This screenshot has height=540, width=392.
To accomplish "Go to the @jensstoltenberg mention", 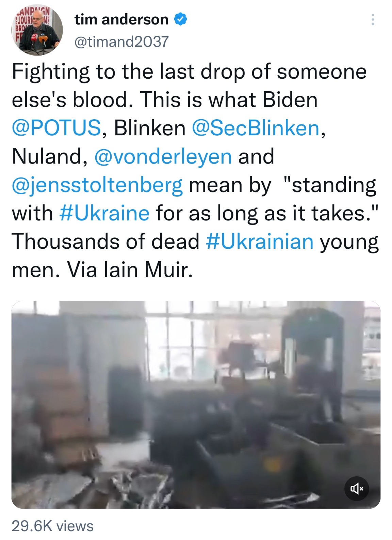I will 97,185.
